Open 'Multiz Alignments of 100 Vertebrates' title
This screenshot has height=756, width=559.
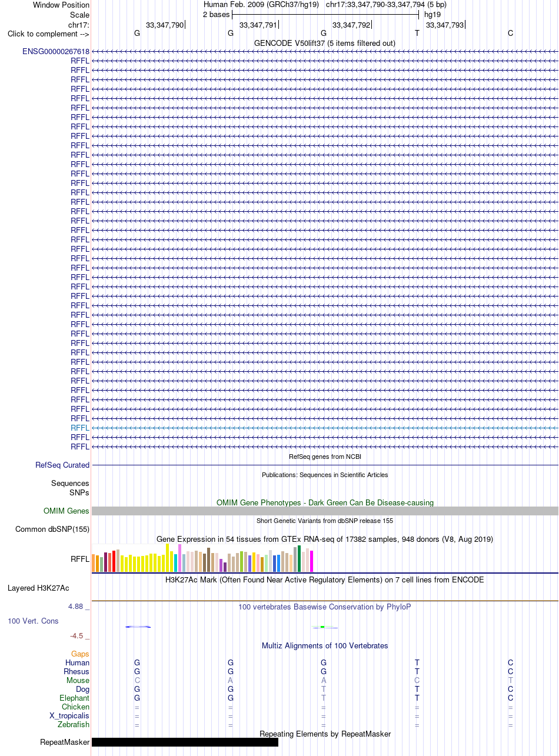pyautogui.click(x=325, y=645)
